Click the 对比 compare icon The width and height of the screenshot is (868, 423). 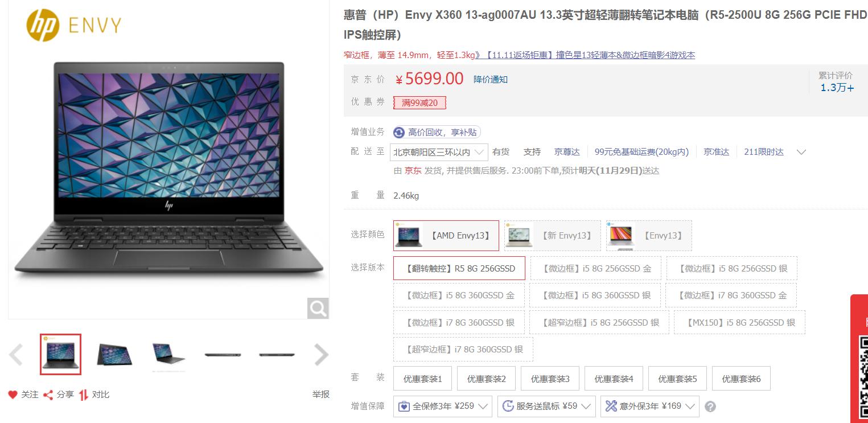coord(84,395)
